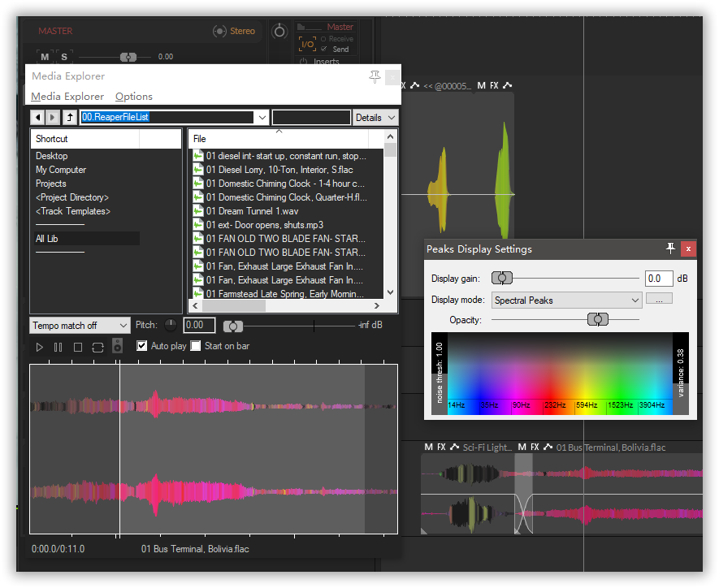This screenshot has width=719, height=588.
Task: Disable the Auto play checkbox
Action: tap(142, 346)
